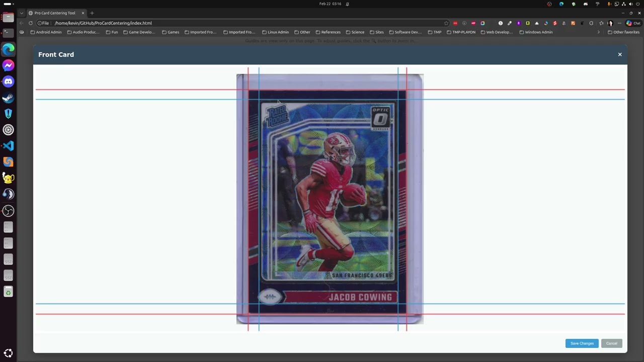644x362 pixels.
Task: Open the Audio Produc... bookmarks folder
Action: [84, 32]
